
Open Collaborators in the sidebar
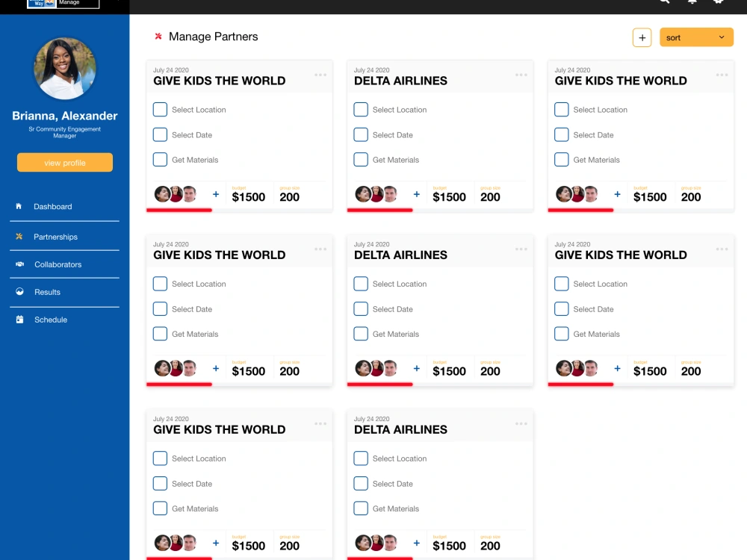point(58,264)
